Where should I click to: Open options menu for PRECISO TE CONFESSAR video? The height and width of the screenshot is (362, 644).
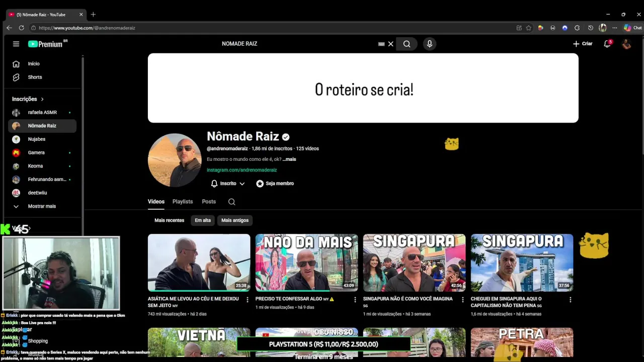click(355, 300)
